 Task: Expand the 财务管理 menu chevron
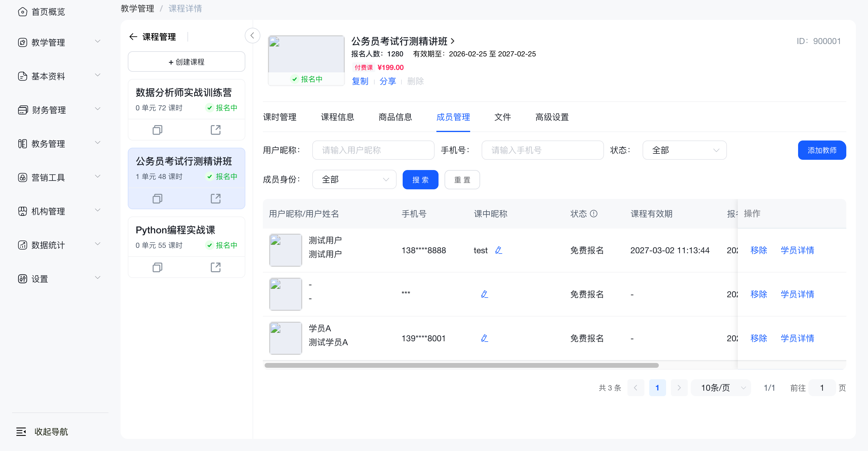[x=98, y=109]
